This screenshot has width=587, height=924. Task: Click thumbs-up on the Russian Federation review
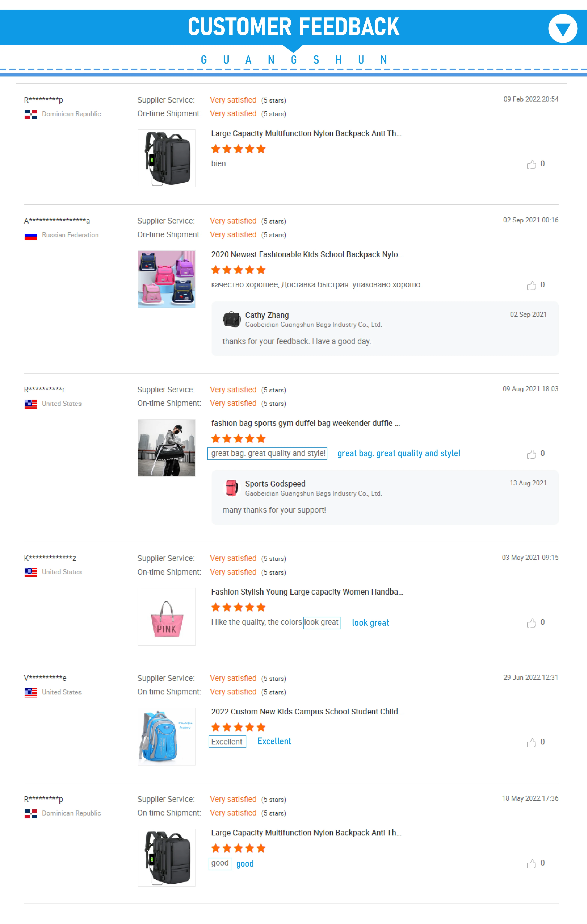[x=531, y=286]
